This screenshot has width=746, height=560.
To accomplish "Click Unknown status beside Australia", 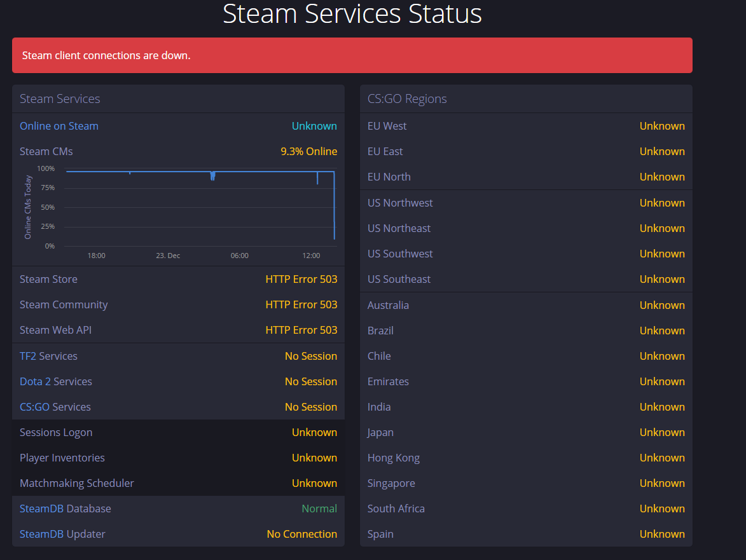I will 662,305.
